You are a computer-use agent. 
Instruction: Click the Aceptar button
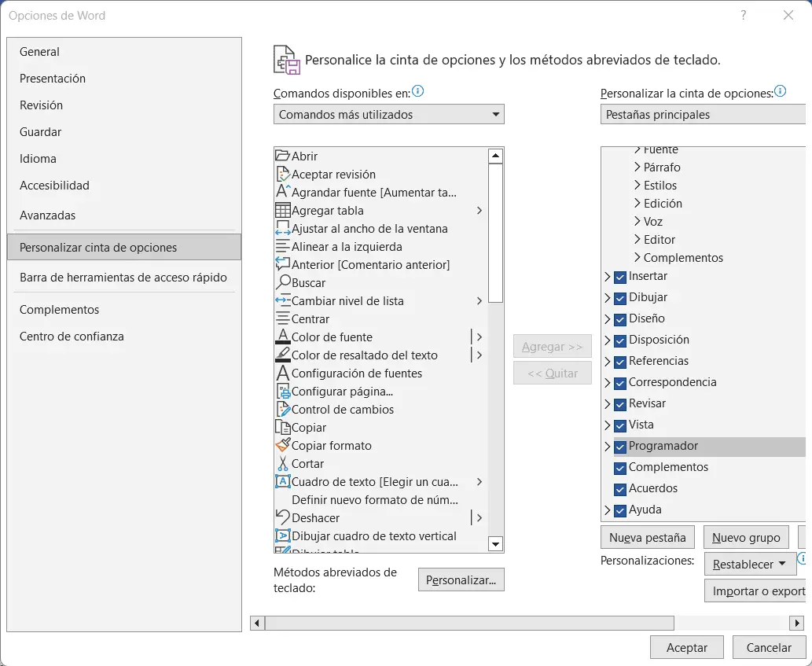tap(687, 647)
